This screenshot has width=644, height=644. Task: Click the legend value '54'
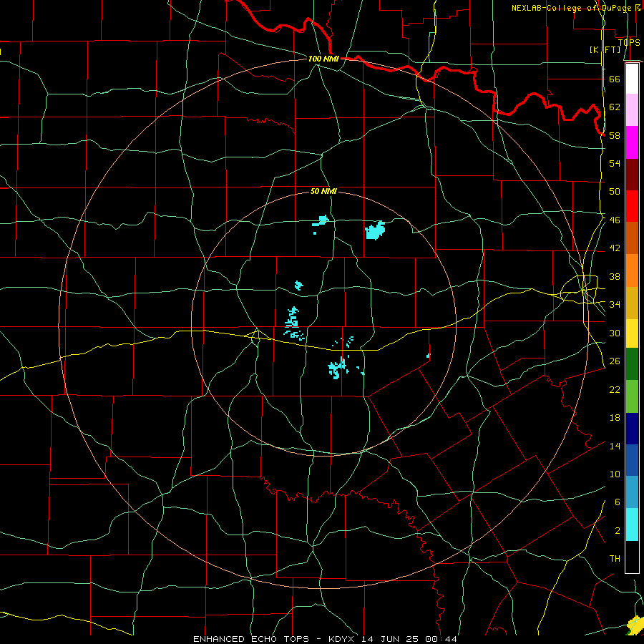(615, 163)
